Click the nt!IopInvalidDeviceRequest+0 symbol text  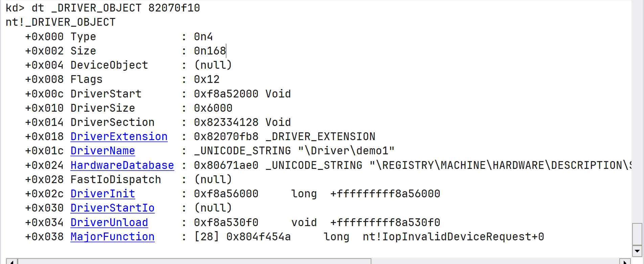click(453, 237)
